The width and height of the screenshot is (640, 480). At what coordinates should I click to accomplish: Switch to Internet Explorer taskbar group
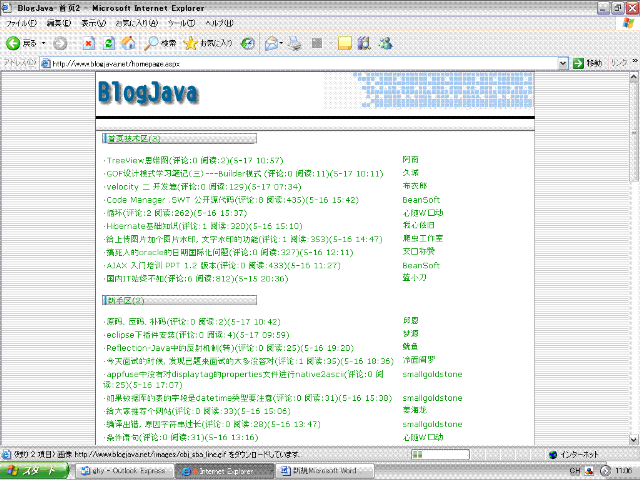click(224, 471)
